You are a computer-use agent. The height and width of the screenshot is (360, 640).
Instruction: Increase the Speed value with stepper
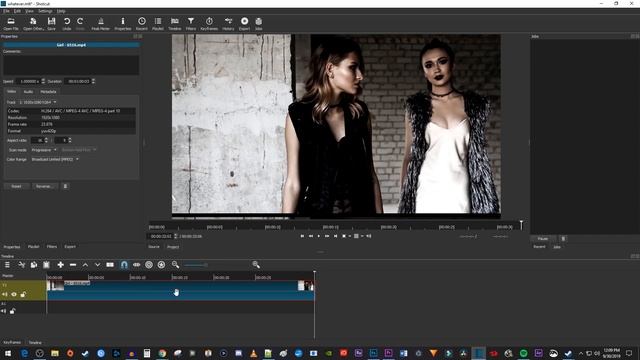tap(43, 80)
